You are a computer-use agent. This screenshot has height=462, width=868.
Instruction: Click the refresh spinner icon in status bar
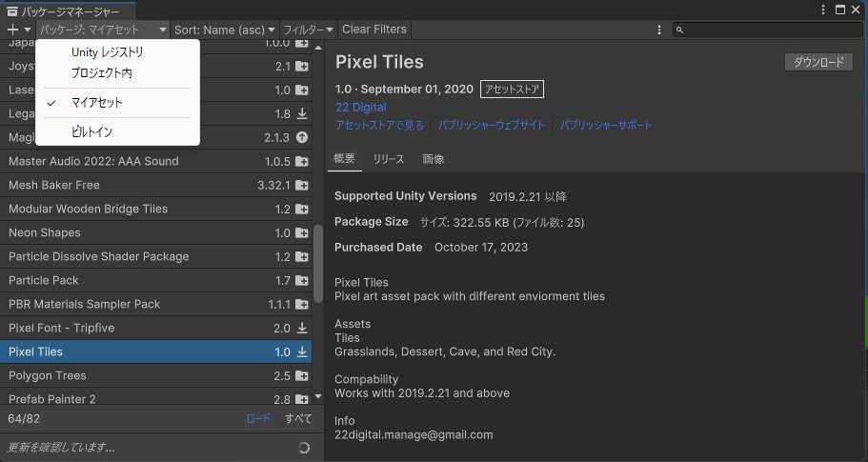[x=303, y=448]
